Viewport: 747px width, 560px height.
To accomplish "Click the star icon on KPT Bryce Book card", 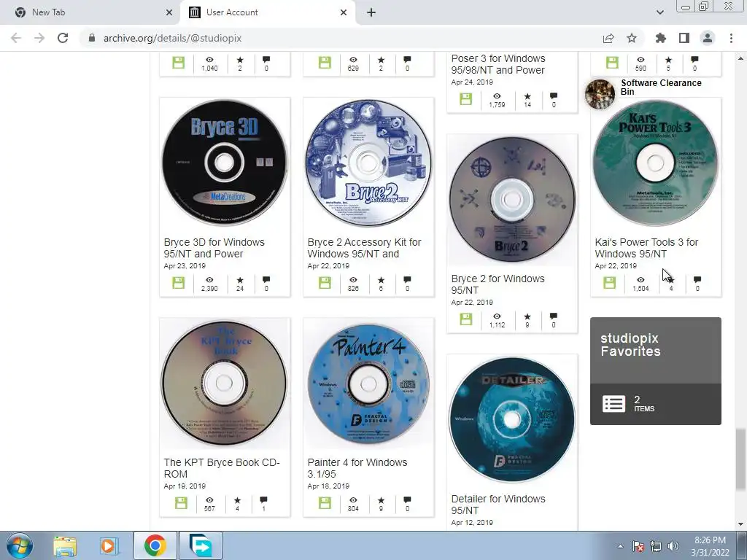I will [x=237, y=500].
